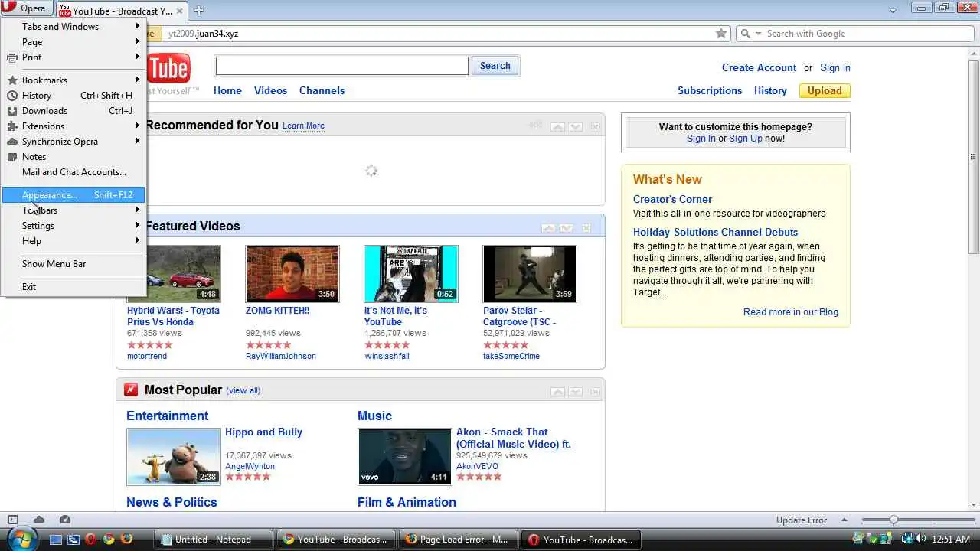Close Most Popular module
This screenshot has width=980, height=551.
(x=595, y=392)
